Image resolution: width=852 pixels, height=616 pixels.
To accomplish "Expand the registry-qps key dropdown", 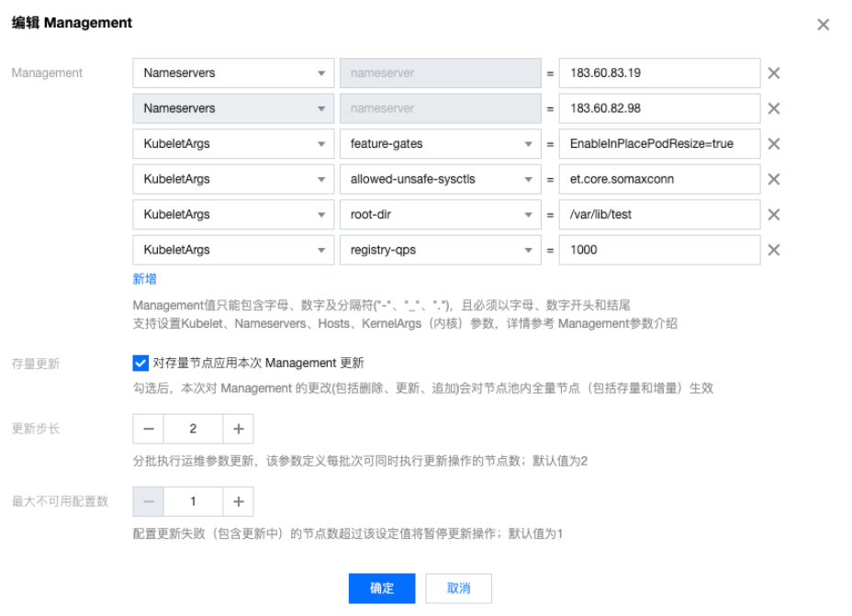I will coord(440,250).
